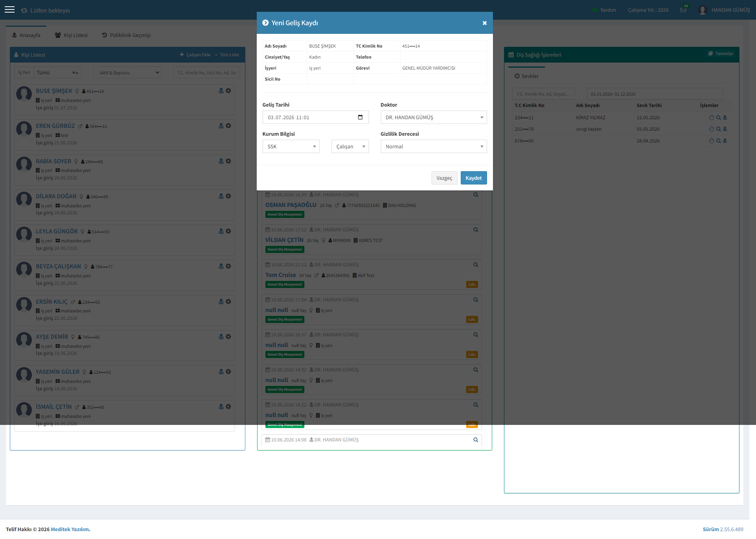Open the SSK Kurum Bilgisi dropdown

pyautogui.click(x=291, y=146)
